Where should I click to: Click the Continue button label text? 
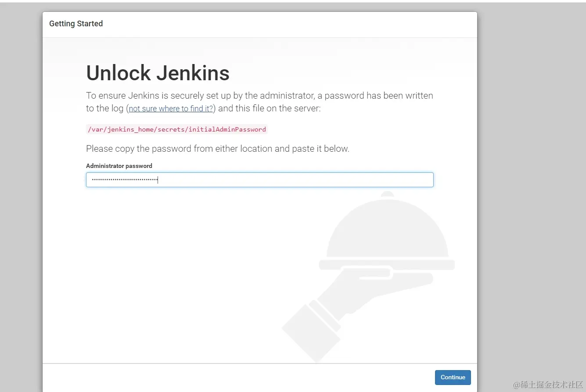453,377
